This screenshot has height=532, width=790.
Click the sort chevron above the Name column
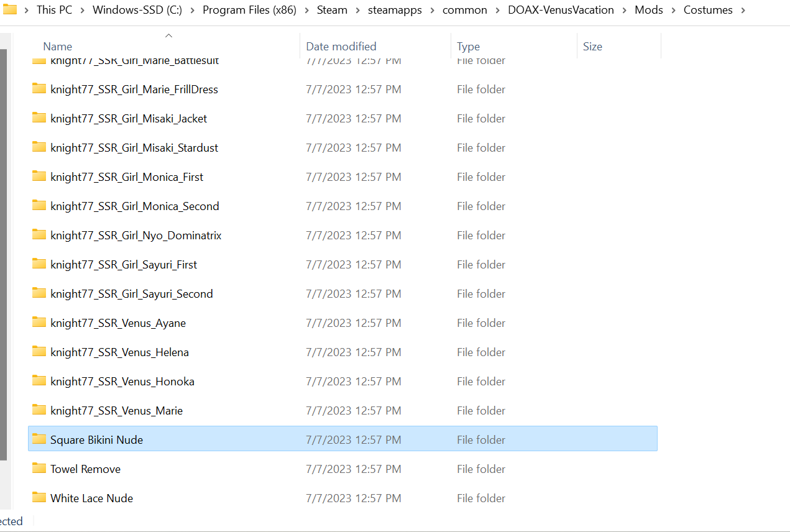click(168, 35)
